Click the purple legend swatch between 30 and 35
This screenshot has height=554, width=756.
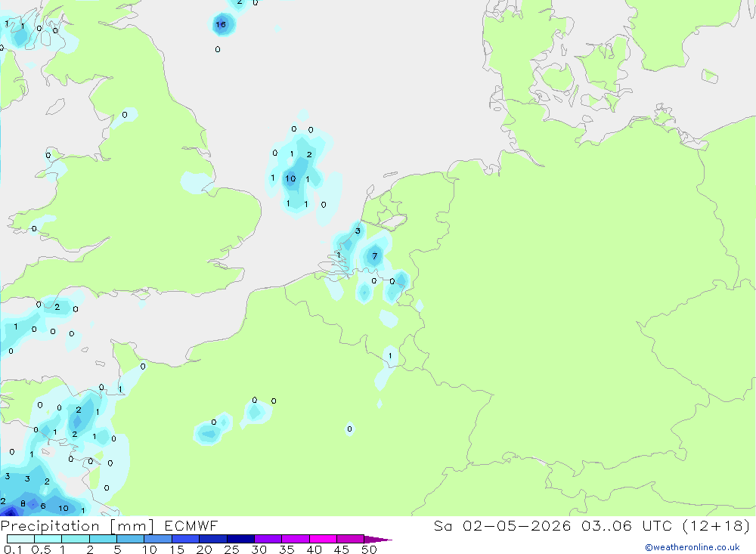pos(268,539)
